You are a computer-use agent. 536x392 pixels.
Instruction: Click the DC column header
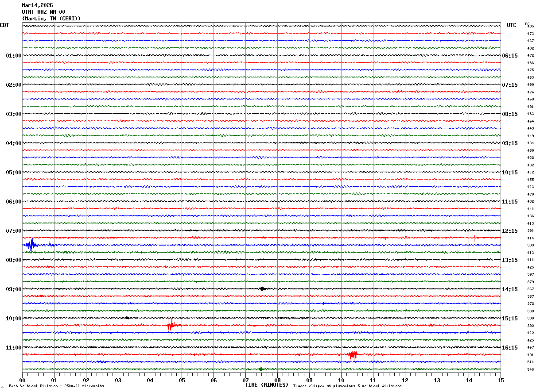(527, 24)
